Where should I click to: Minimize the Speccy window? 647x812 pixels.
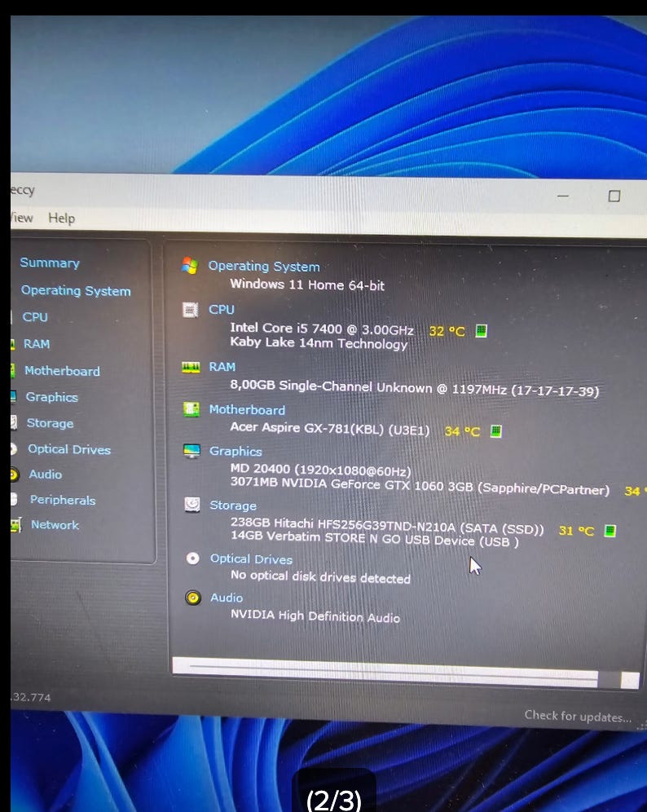[563, 196]
